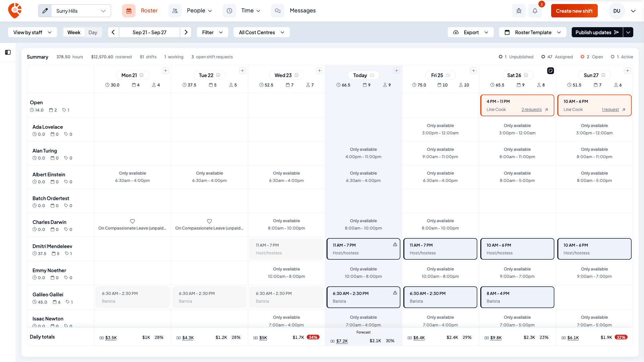This screenshot has width=644, height=362.
Task: Open the bug report icon
Action: (519, 11)
